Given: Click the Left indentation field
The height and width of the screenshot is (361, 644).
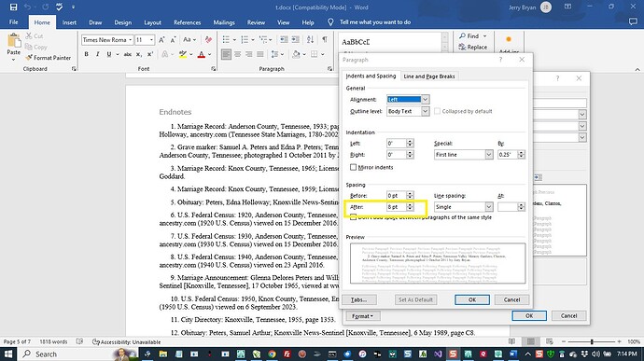Looking at the screenshot, I should point(397,144).
